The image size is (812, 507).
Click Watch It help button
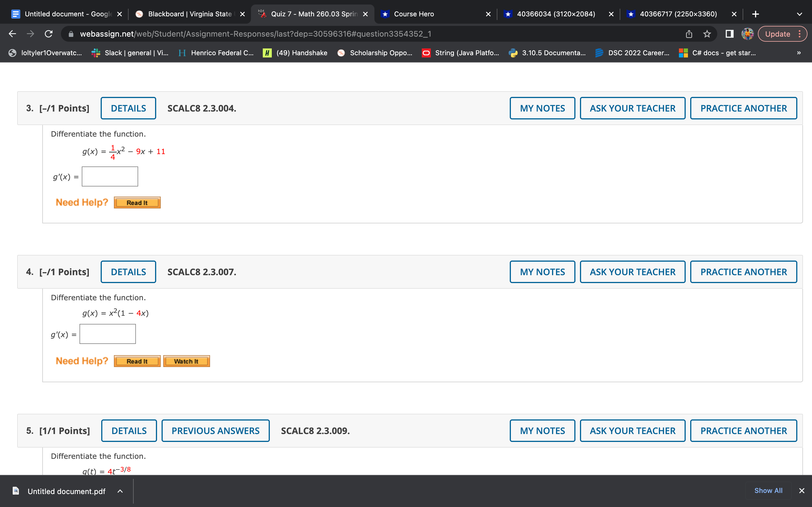186,361
